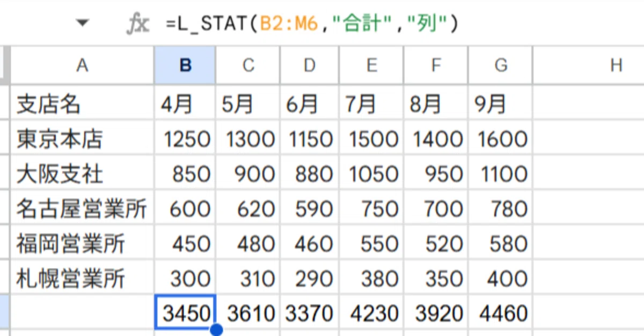Select column C header
The image size is (644, 336).
tap(247, 65)
